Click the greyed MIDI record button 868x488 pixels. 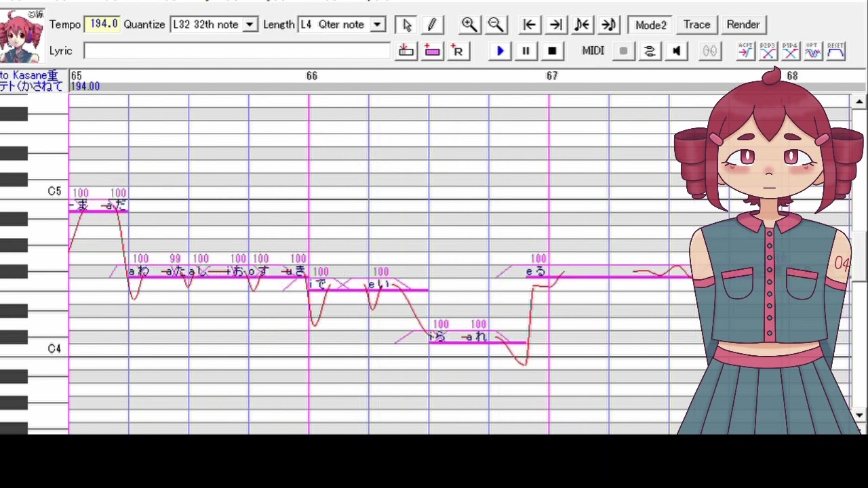(623, 51)
